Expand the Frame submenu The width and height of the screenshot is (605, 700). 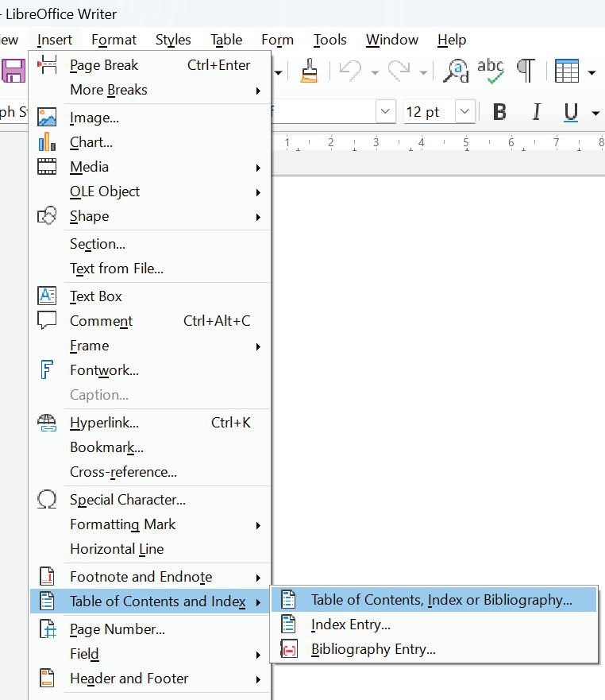tap(150, 346)
